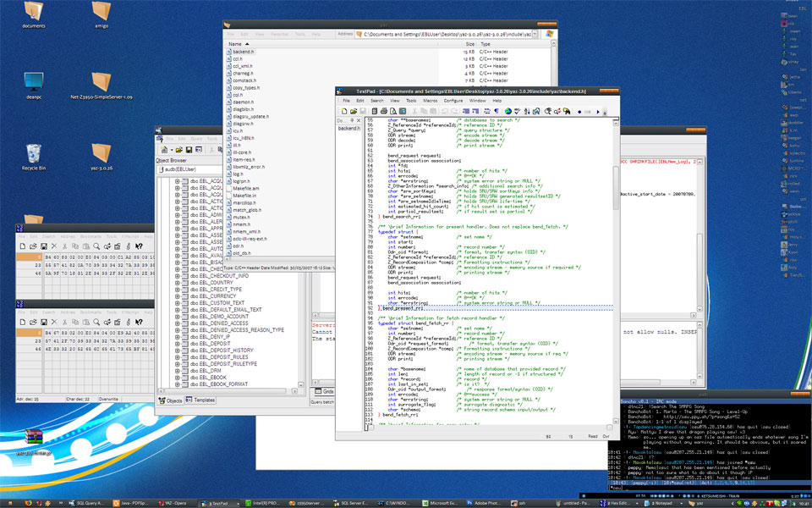Select Makefile.am in Explorer file list
The image size is (812, 508).
point(242,189)
